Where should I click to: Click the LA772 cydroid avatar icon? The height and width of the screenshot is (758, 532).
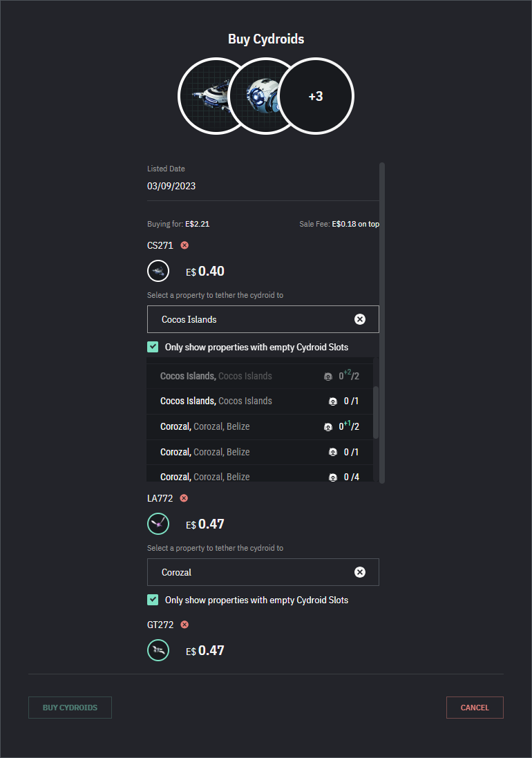(158, 524)
